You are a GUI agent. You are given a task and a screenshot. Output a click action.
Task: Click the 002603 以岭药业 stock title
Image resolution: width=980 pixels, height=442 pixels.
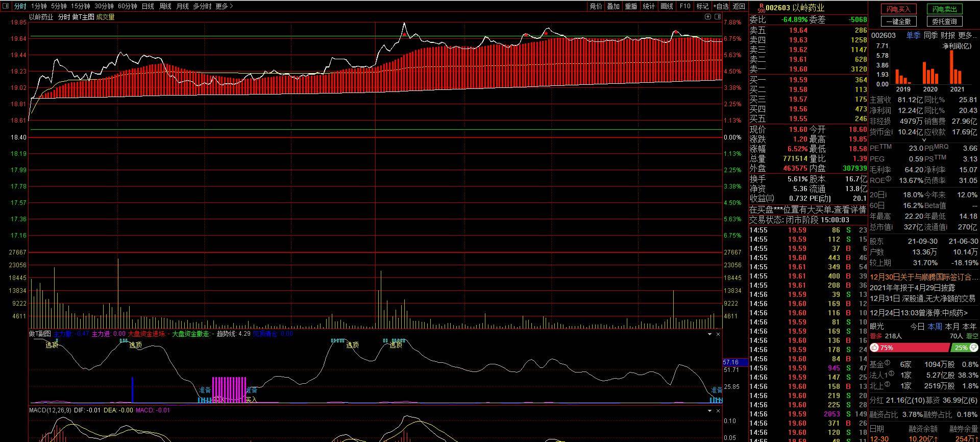tap(795, 8)
